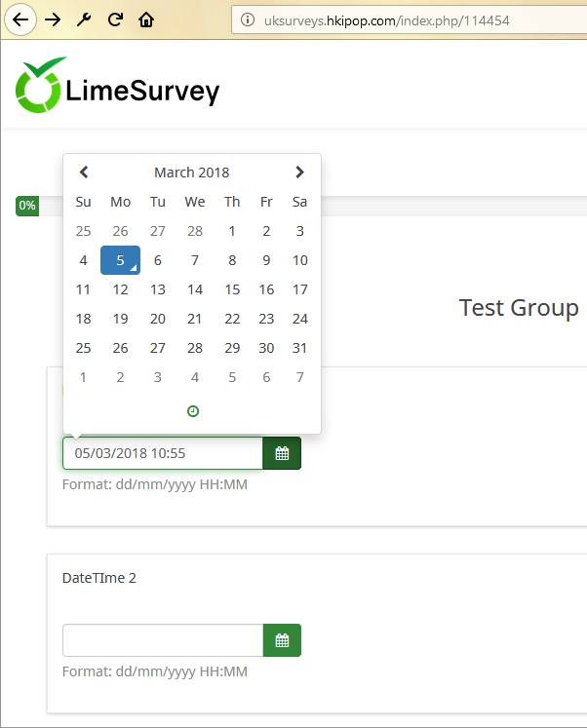This screenshot has width=587, height=728.
Task: Focus the empty DateTime 2 input field
Action: 163,640
